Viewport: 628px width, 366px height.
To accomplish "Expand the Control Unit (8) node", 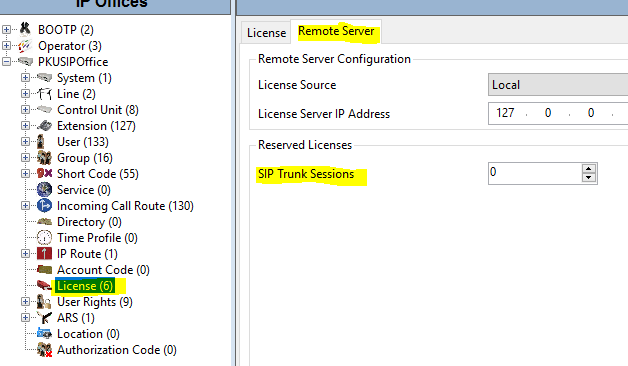I will pyautogui.click(x=25, y=109).
